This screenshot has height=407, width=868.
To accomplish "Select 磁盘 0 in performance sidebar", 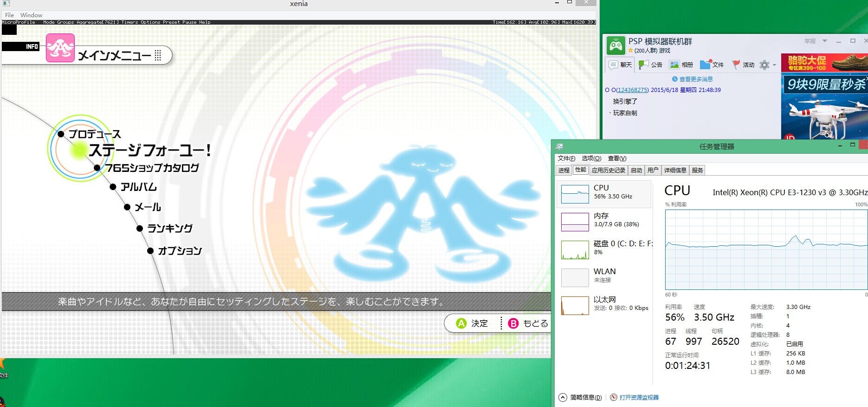I will click(604, 249).
